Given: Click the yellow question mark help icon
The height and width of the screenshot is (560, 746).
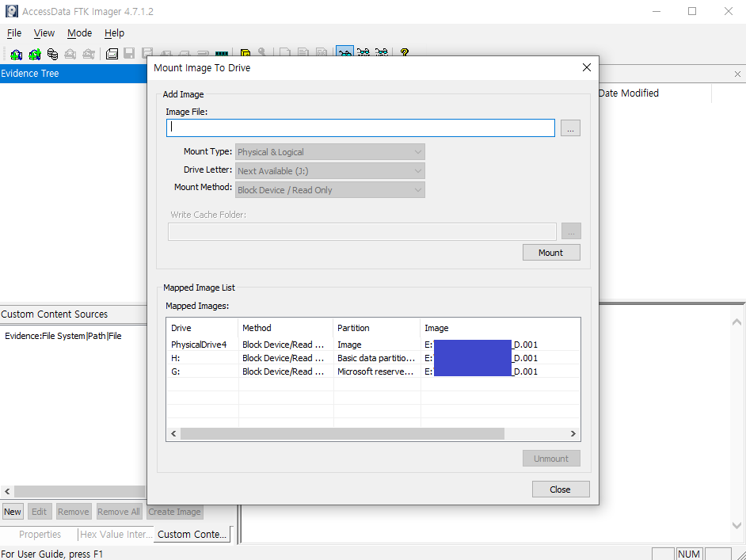Looking at the screenshot, I should tap(405, 51).
